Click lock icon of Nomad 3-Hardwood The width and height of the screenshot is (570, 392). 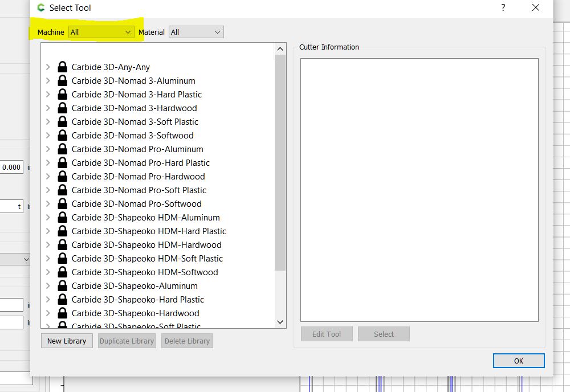[x=63, y=108]
